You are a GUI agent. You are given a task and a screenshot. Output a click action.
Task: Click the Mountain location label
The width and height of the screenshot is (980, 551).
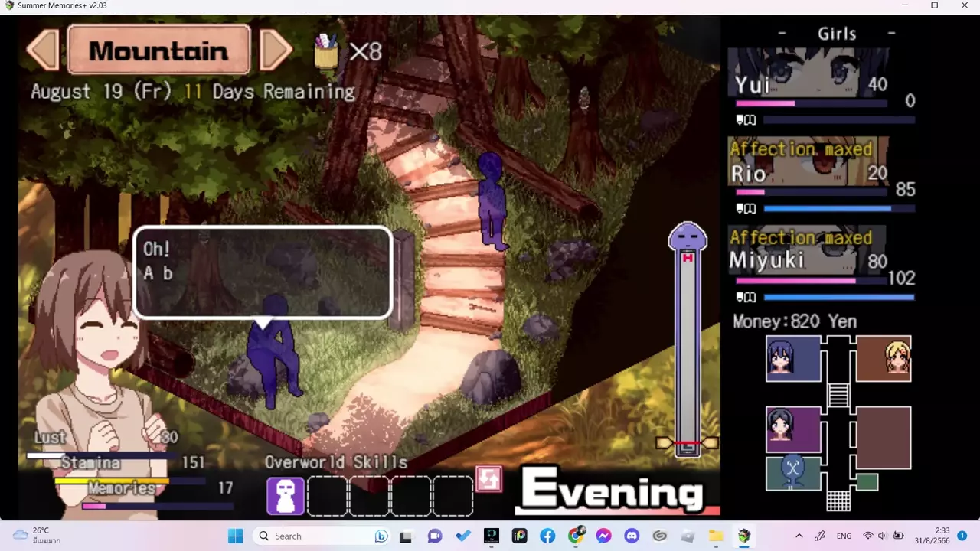click(x=158, y=51)
